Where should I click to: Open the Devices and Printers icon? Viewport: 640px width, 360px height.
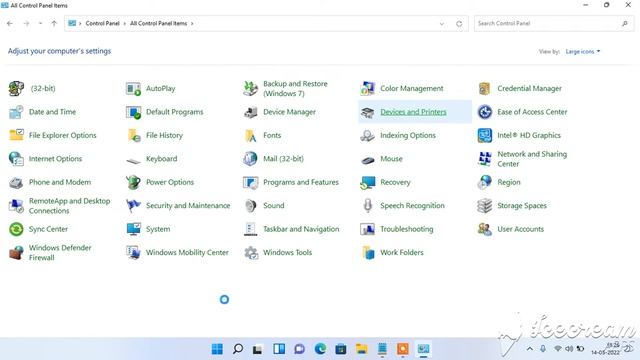pos(367,112)
